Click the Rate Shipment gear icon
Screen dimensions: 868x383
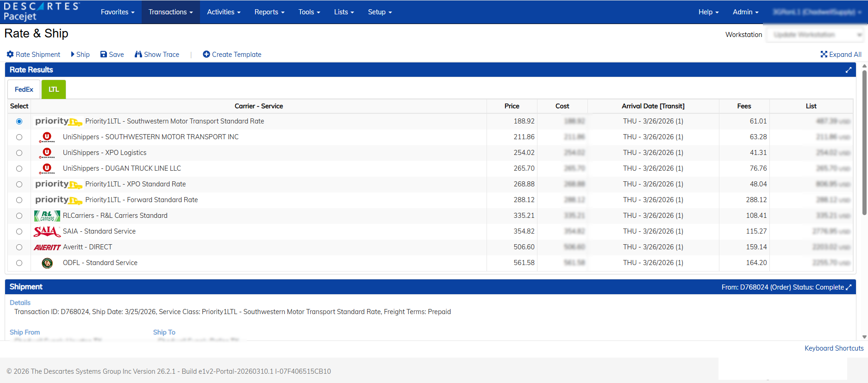tap(10, 54)
